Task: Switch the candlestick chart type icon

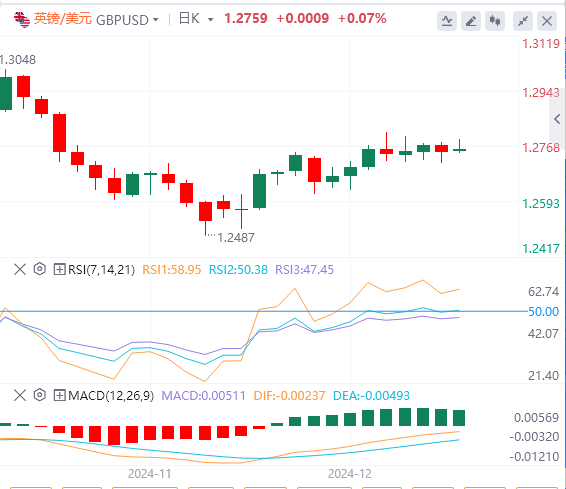Action: (x=495, y=21)
